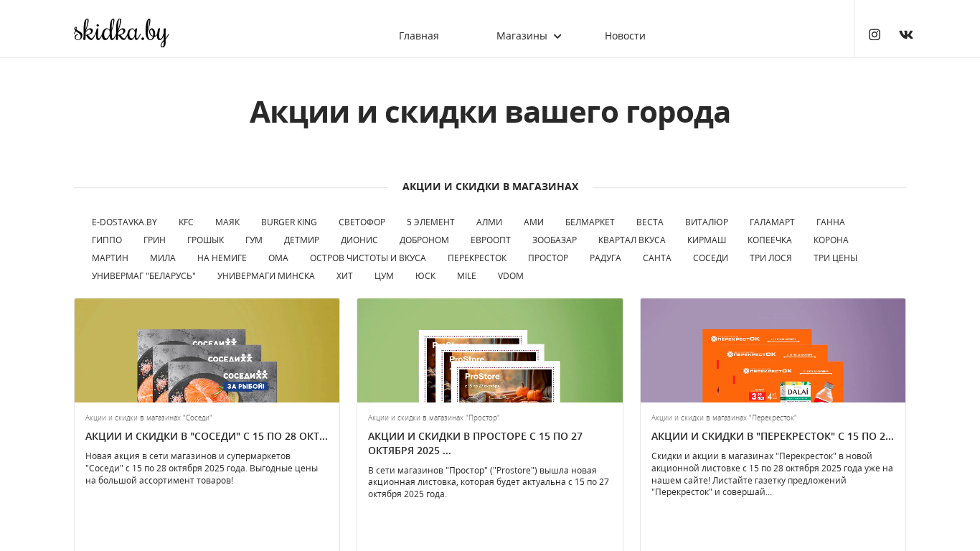Select the СОСЕДИ store link in list
This screenshot has height=551, width=980.
coord(710,258)
